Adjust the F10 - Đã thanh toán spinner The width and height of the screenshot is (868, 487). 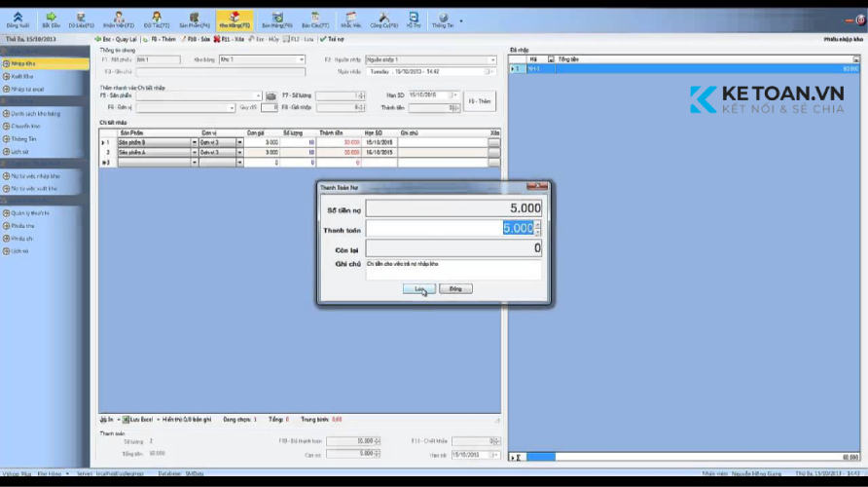click(x=378, y=441)
